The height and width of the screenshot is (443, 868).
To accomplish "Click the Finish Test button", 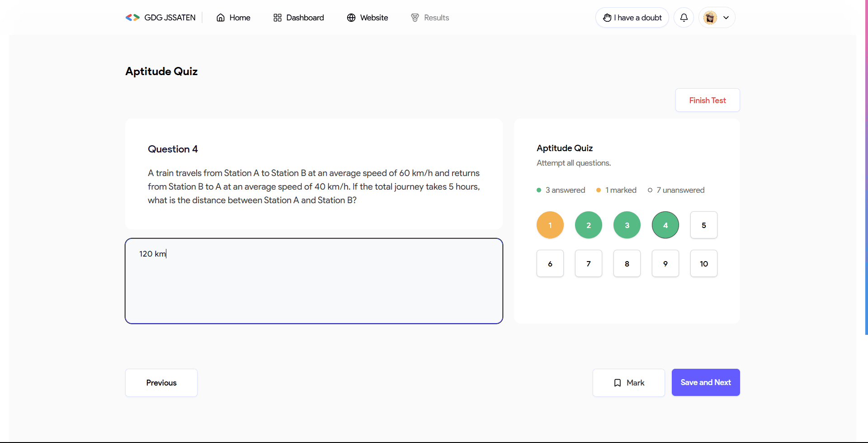I will pyautogui.click(x=707, y=100).
